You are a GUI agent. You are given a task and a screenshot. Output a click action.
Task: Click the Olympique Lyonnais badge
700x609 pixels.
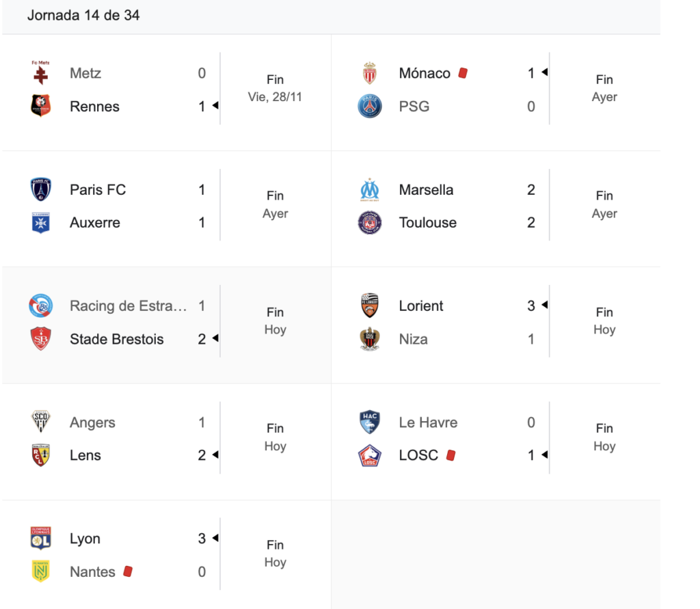[x=41, y=538]
